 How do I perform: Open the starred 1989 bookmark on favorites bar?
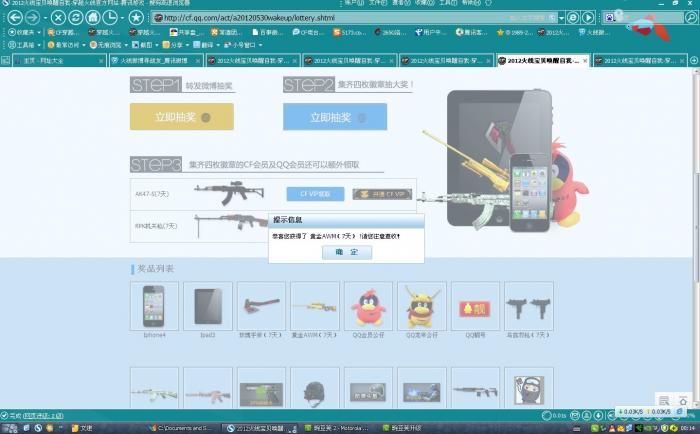click(514, 32)
